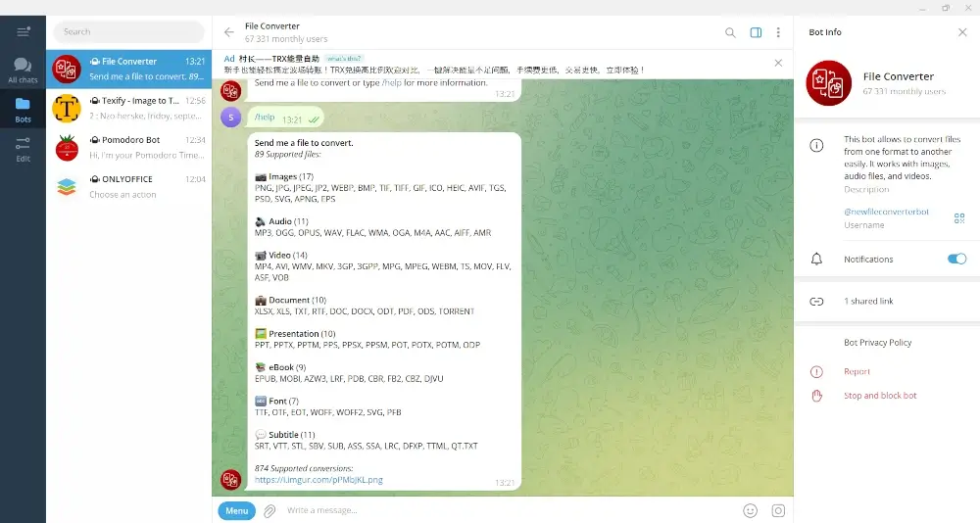Click Report the bot
Viewport: 980px width, 523px height.
pos(857,371)
